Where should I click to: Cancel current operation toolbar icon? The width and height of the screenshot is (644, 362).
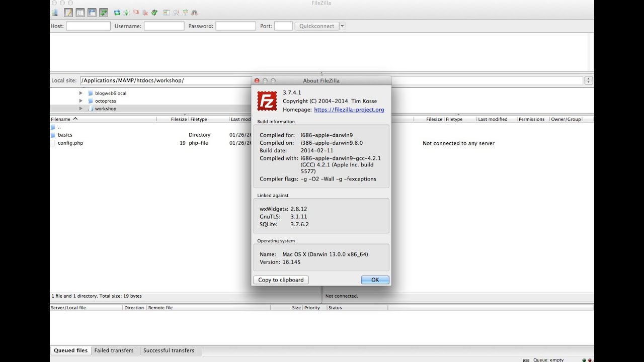click(136, 13)
